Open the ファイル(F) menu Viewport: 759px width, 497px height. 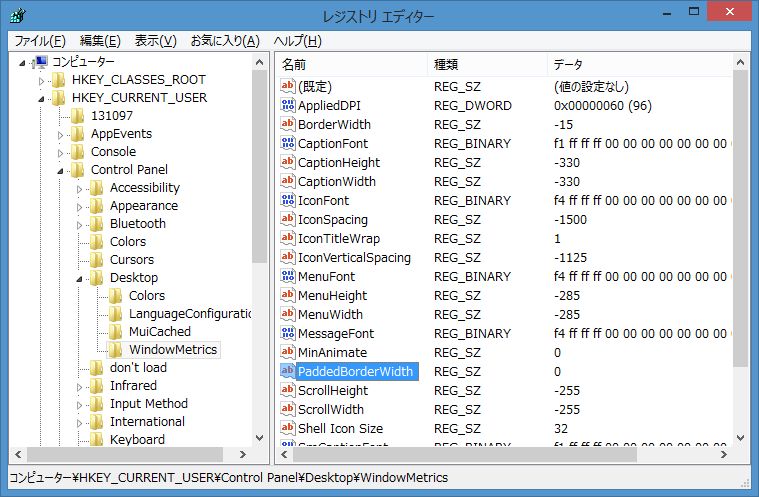(x=39, y=41)
